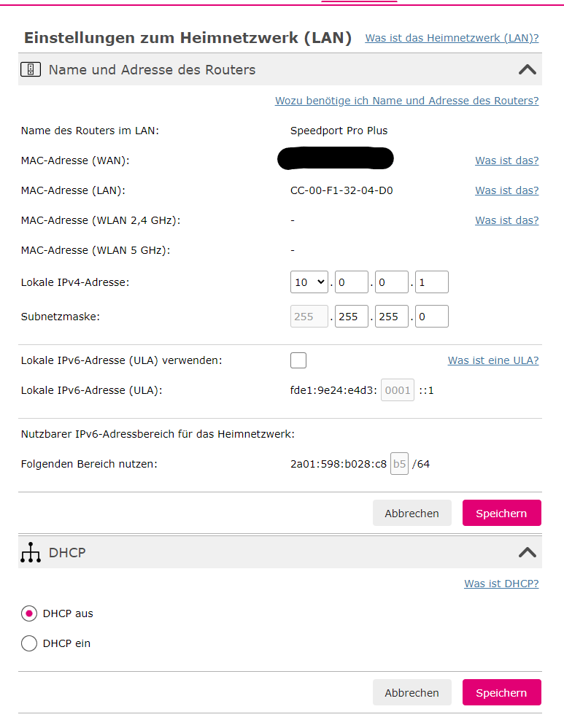Image resolution: width=564 pixels, height=728 pixels.
Task: Enable the Lokale IPv6-Adresse (ULA) checkbox
Action: [298, 360]
